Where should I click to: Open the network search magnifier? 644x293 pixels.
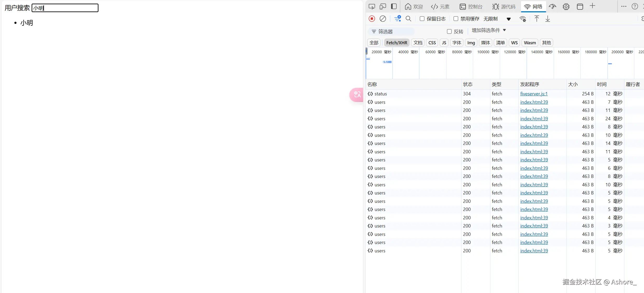408,19
